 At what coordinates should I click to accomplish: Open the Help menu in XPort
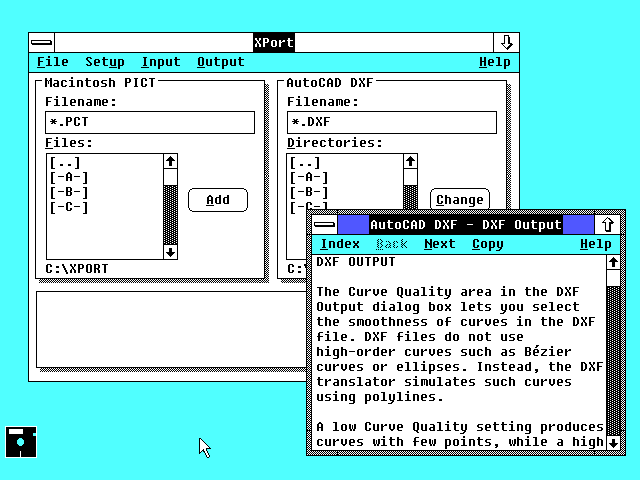point(495,62)
